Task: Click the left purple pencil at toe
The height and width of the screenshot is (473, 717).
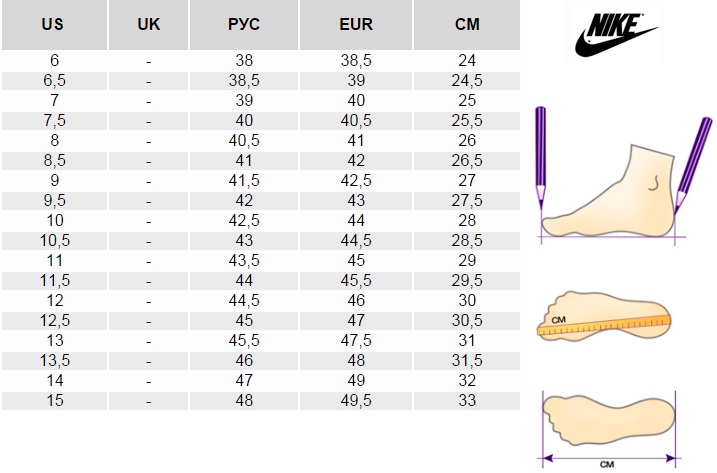Action: (x=540, y=156)
